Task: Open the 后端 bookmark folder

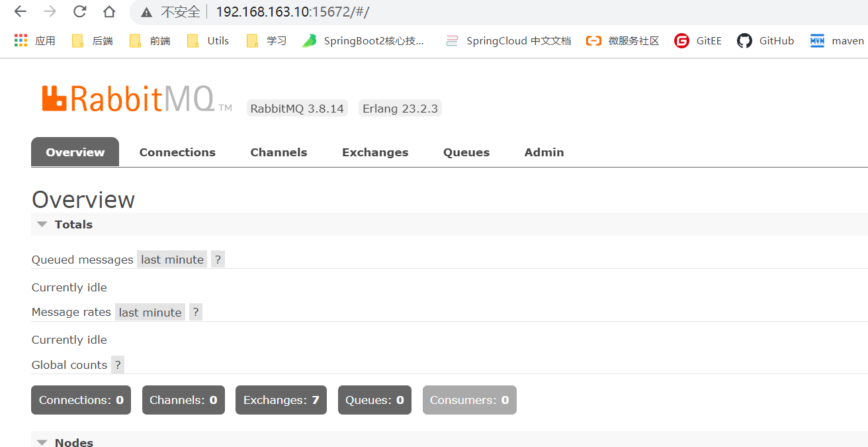Action: 93,41
